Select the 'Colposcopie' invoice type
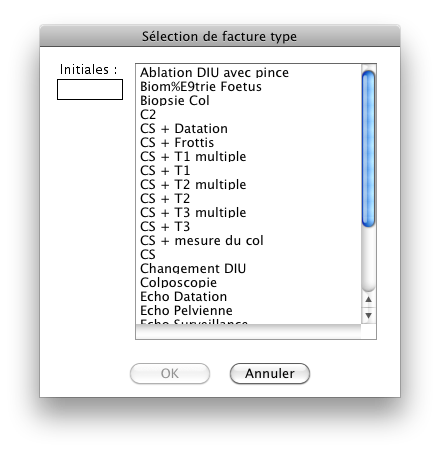This screenshot has width=440, height=452. point(248,282)
